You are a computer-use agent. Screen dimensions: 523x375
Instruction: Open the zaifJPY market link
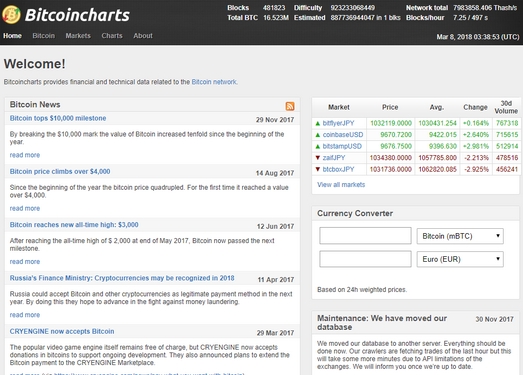334,158
